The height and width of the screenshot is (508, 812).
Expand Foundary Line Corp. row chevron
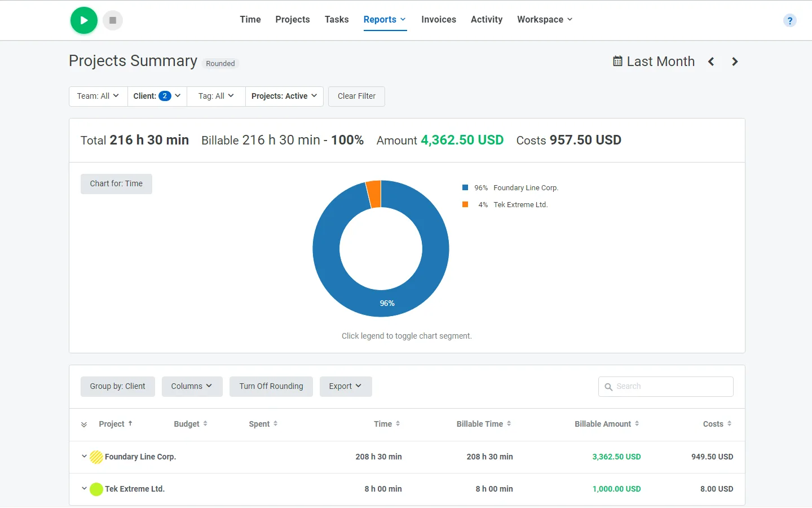pos(84,457)
